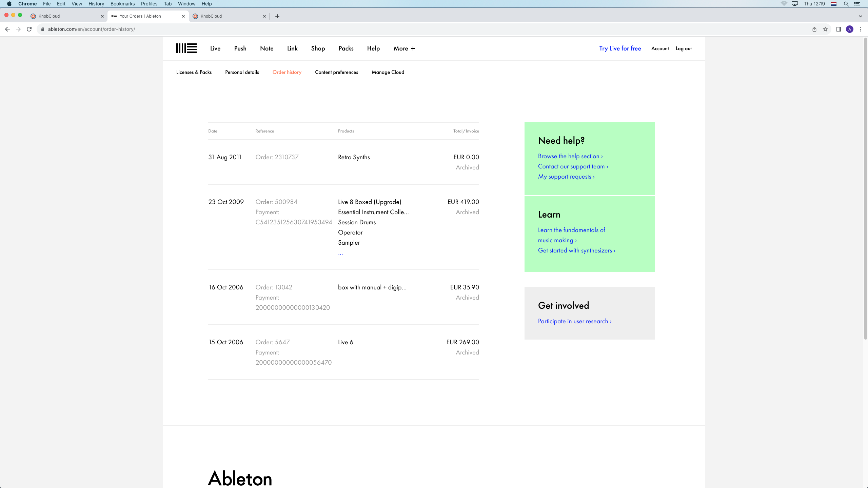Image resolution: width=868 pixels, height=488 pixels.
Task: Switch to first KnobCloud tab
Action: coord(67,16)
